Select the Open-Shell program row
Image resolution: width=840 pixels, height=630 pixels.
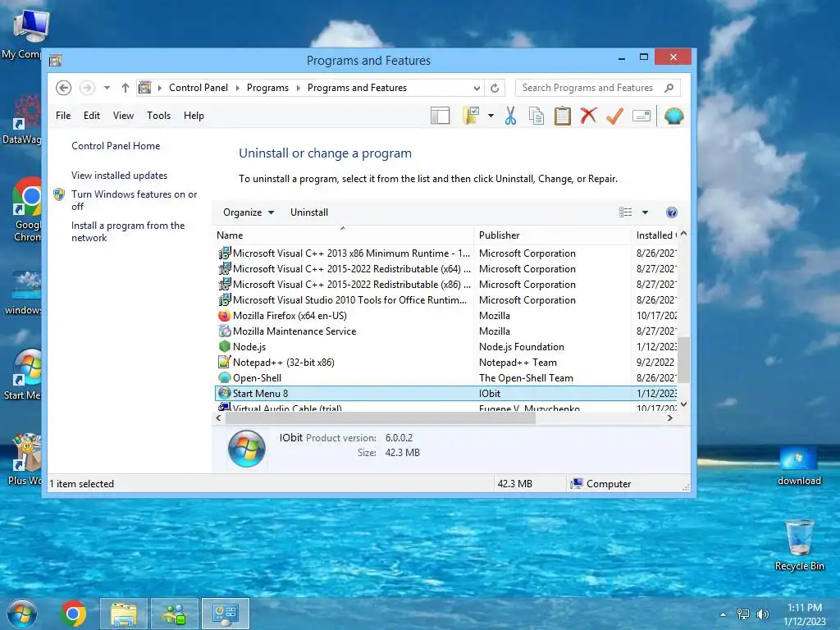point(445,377)
